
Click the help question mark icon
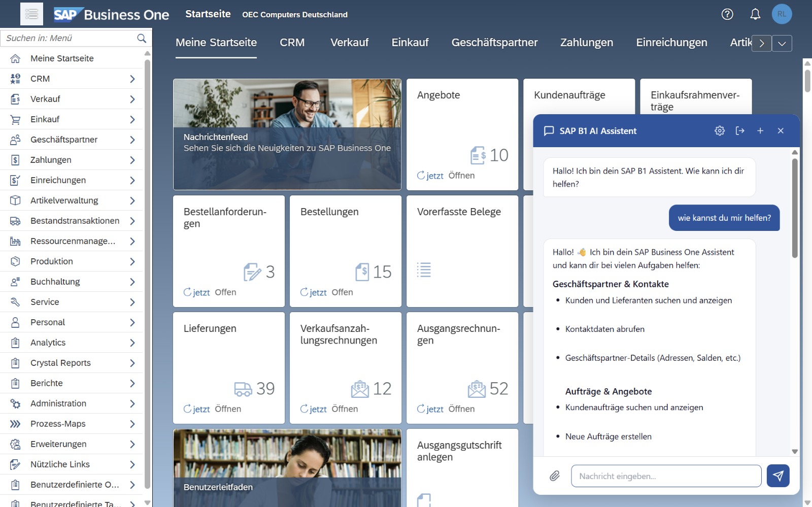(727, 14)
